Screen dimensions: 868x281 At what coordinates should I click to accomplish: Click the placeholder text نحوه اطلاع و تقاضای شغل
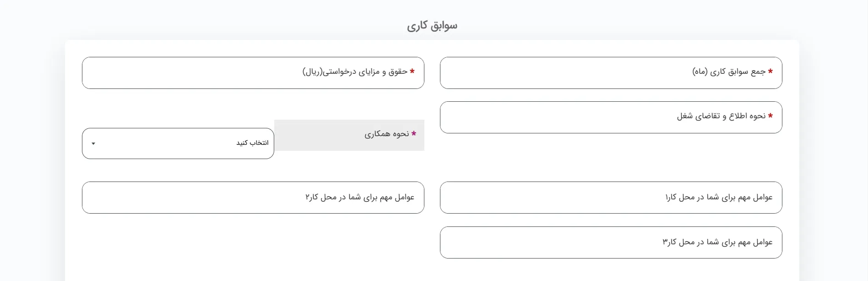[x=721, y=116]
